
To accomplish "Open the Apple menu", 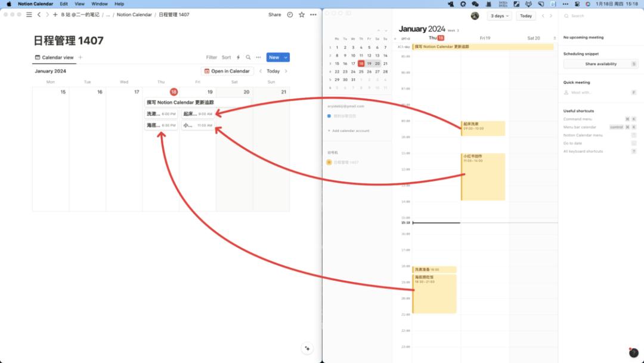I will 9,4.
